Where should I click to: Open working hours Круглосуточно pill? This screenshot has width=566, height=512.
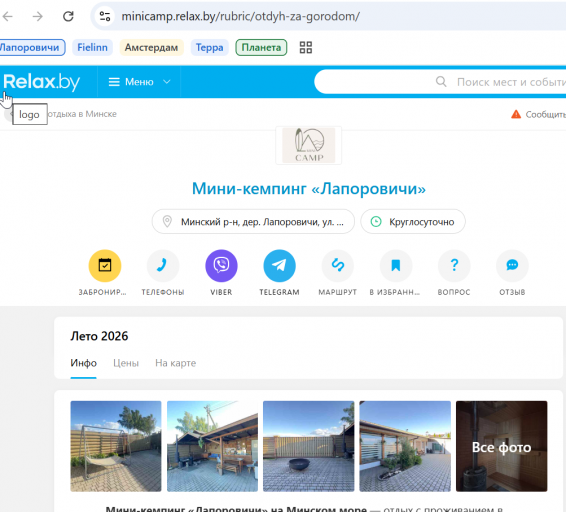point(413,221)
